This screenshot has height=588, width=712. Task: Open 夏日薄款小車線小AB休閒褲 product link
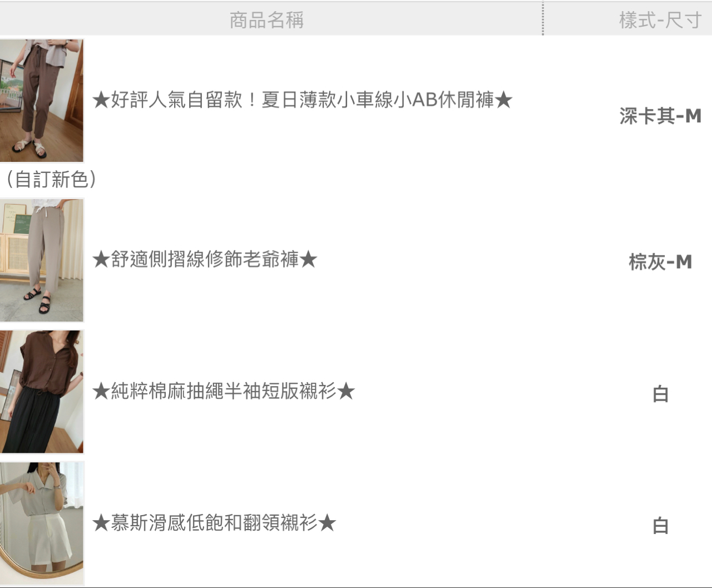coord(302,100)
